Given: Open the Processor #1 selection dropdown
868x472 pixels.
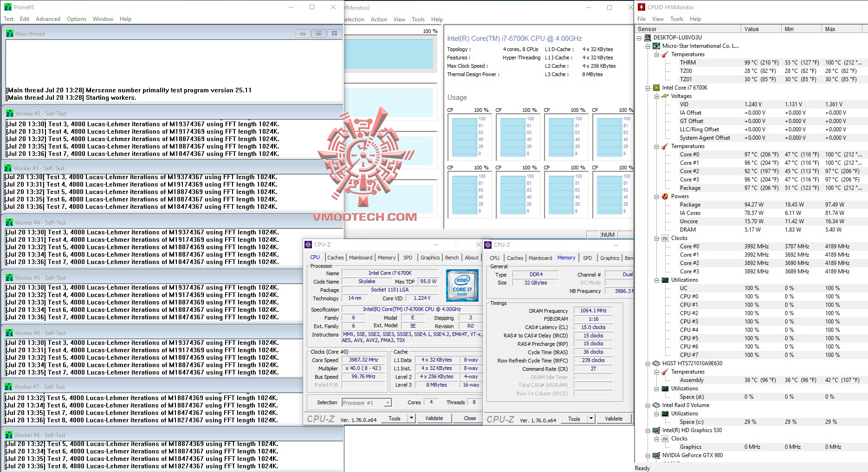Looking at the screenshot, I should click(388, 403).
